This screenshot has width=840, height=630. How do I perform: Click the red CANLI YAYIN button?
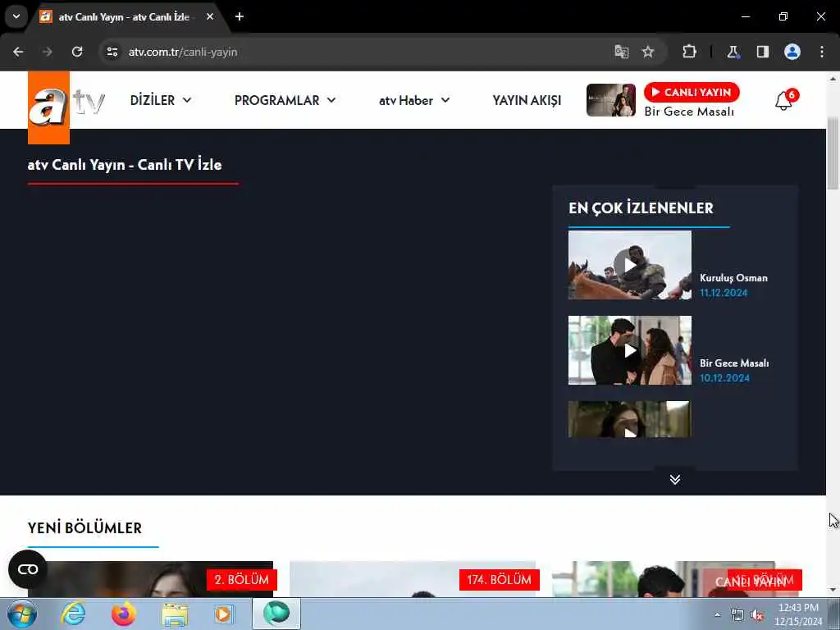[x=692, y=92]
